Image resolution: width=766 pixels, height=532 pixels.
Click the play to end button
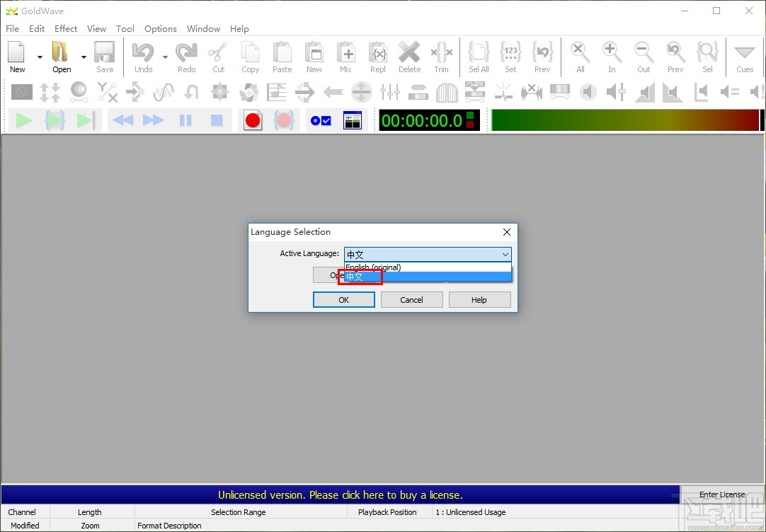tap(86, 120)
